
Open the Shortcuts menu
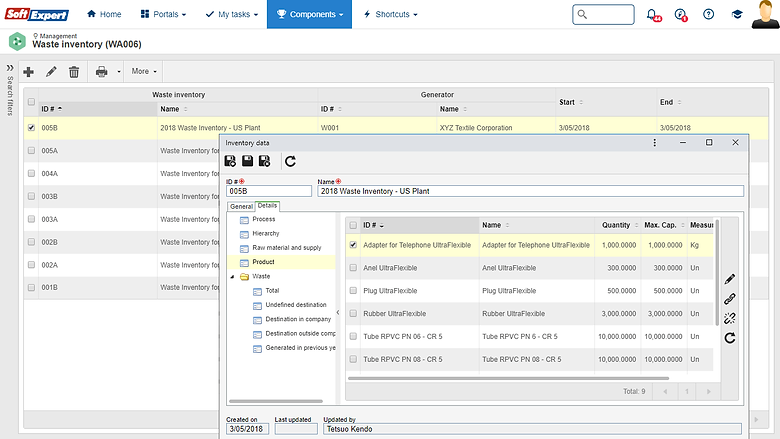tap(390, 14)
